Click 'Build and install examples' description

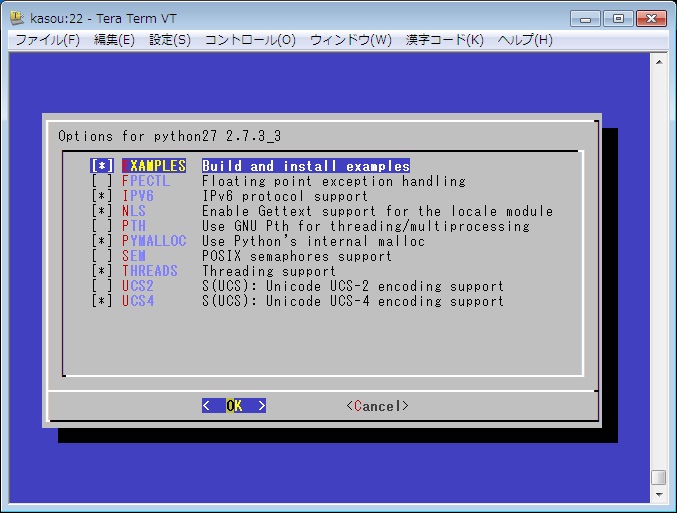click(306, 166)
